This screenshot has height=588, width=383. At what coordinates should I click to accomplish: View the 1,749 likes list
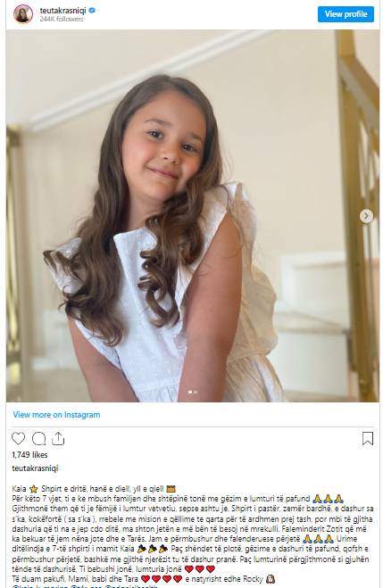(30, 454)
